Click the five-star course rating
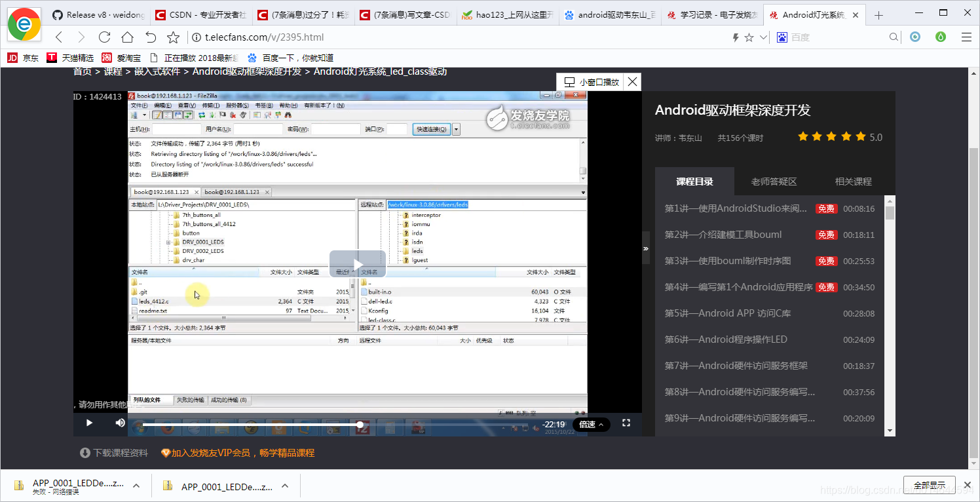 [832, 137]
